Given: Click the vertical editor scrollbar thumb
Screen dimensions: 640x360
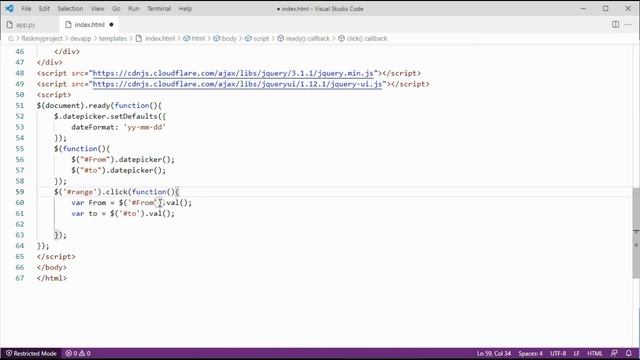Looking at the screenshot, I should [x=636, y=233].
